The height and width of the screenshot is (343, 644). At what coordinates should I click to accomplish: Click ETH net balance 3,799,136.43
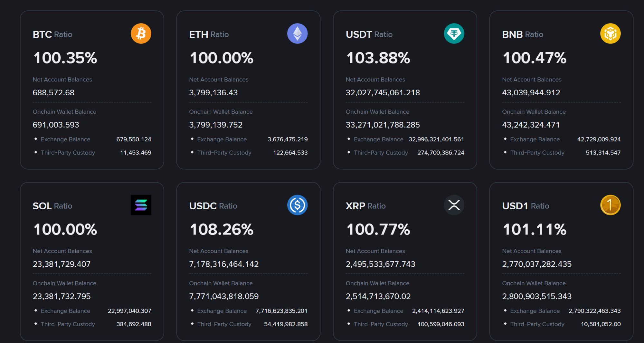[213, 93]
